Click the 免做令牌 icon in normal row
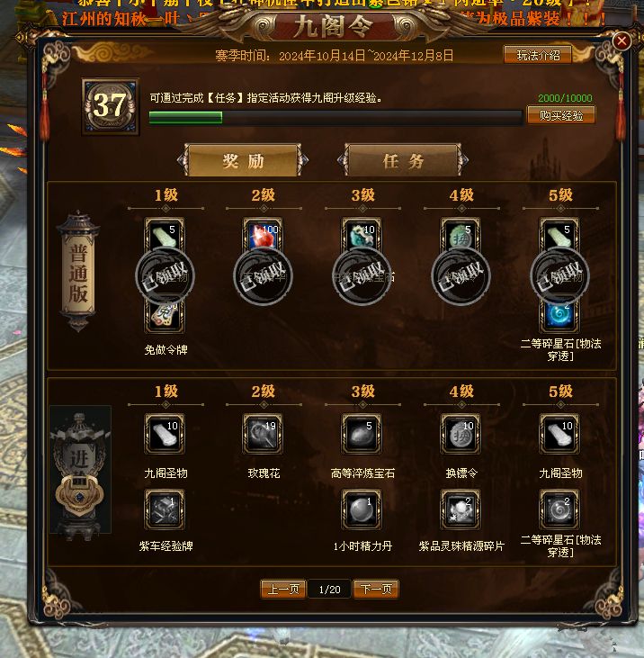This screenshot has height=658, width=644. (165, 317)
